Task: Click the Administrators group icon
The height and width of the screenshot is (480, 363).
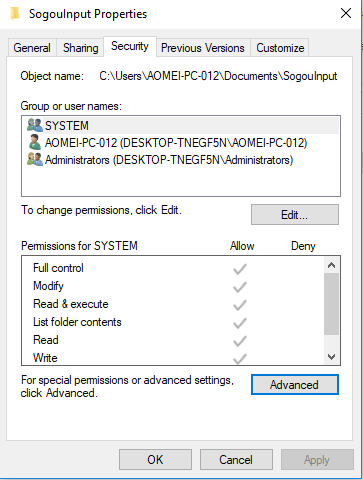Action: coord(35,160)
